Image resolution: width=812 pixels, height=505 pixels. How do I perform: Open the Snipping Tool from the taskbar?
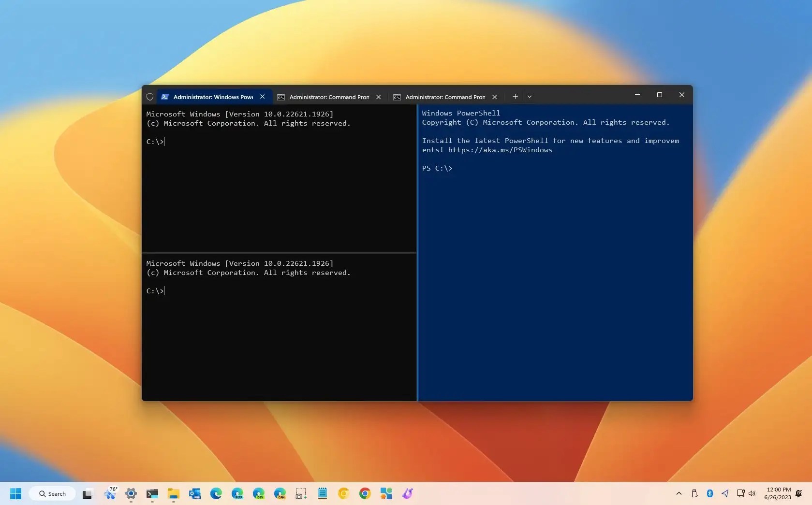[301, 493]
